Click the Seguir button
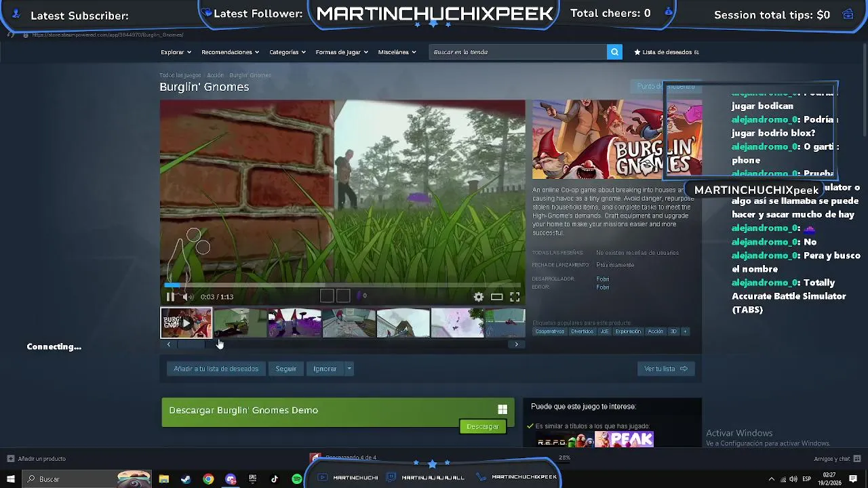This screenshot has width=868, height=488. [x=285, y=369]
